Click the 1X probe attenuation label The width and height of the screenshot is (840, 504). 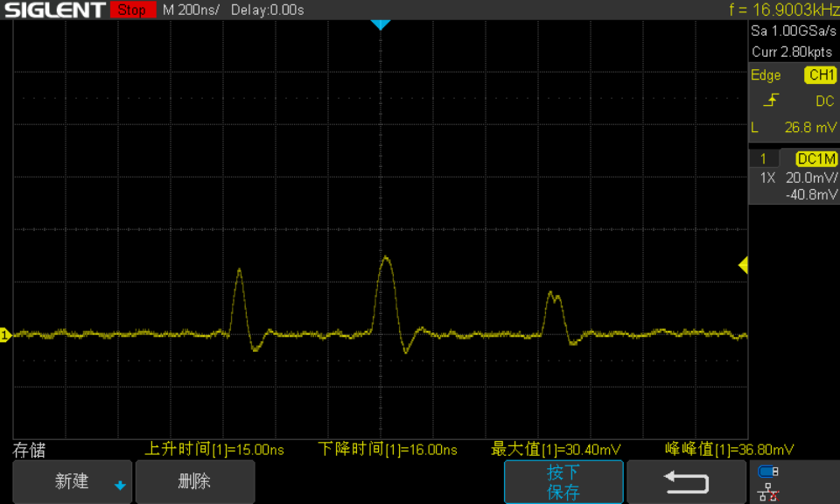pyautogui.click(x=767, y=178)
